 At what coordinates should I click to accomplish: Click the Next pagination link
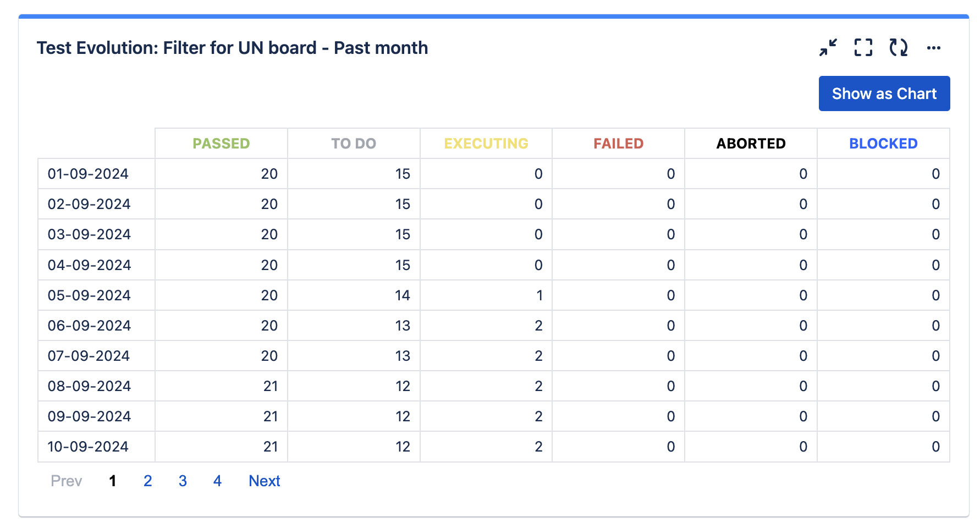(x=265, y=481)
